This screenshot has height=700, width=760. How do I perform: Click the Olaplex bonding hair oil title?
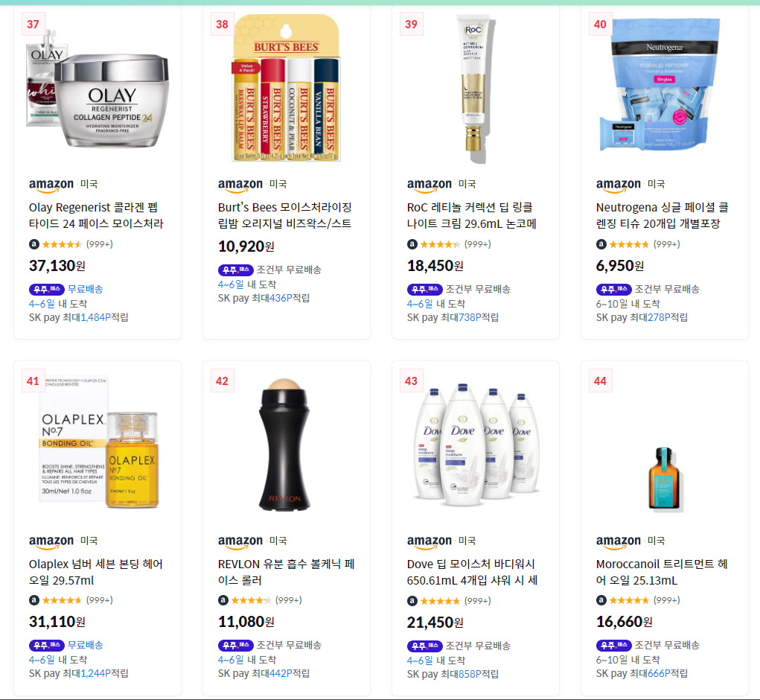coord(96,572)
